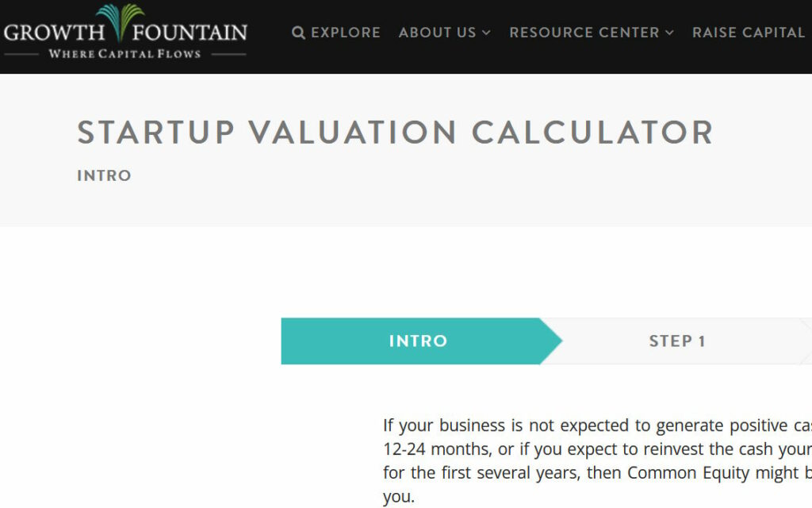
Task: Select the teal Intro step tab
Action: 418,341
